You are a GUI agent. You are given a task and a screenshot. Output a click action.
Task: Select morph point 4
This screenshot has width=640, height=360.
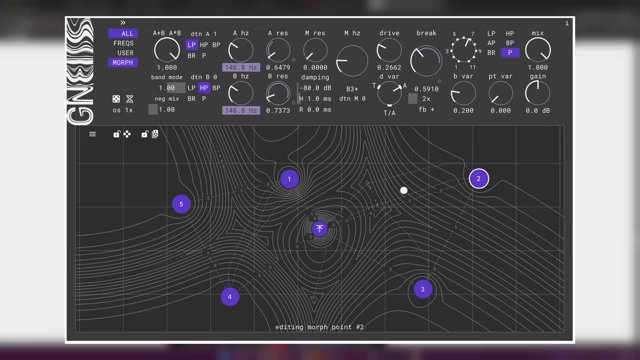click(230, 297)
